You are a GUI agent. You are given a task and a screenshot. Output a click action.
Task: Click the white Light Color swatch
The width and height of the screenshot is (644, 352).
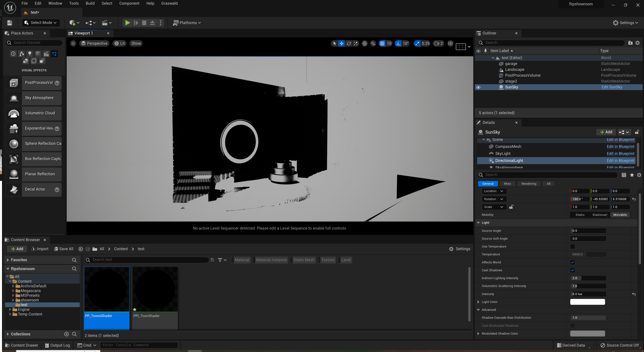pos(587,302)
